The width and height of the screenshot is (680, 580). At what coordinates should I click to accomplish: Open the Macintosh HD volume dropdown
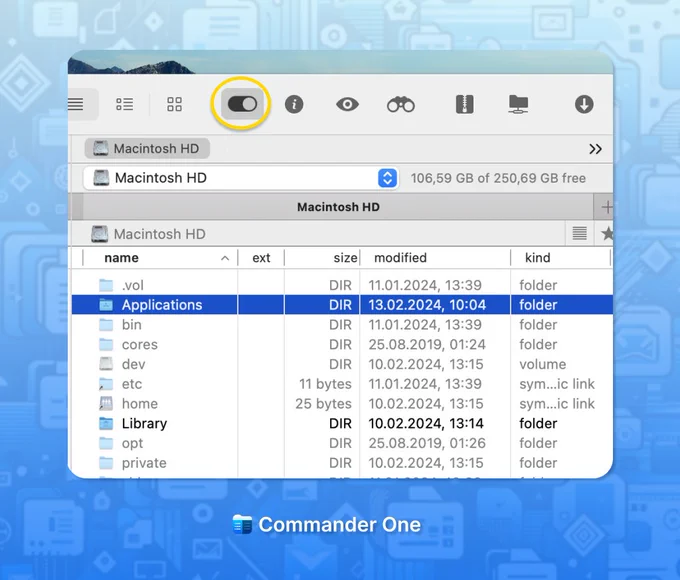point(241,178)
